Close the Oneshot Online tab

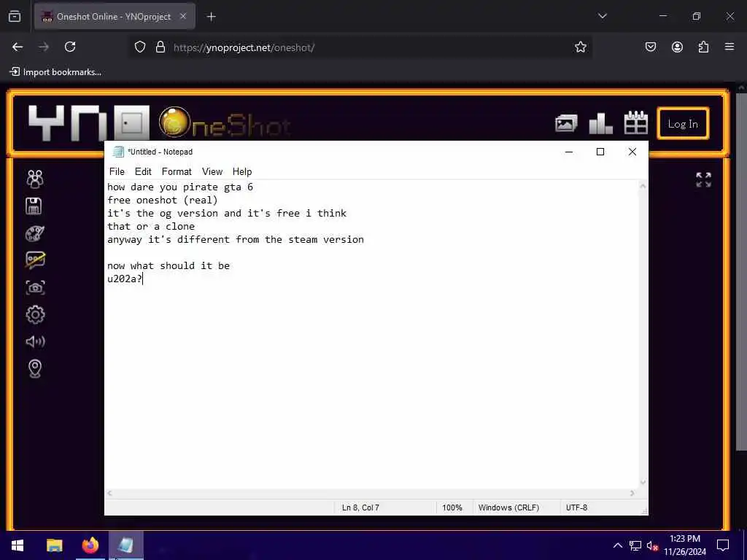(x=183, y=16)
